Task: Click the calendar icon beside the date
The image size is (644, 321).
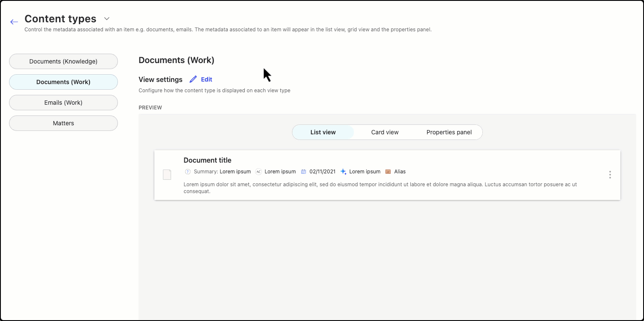Action: 304,171
